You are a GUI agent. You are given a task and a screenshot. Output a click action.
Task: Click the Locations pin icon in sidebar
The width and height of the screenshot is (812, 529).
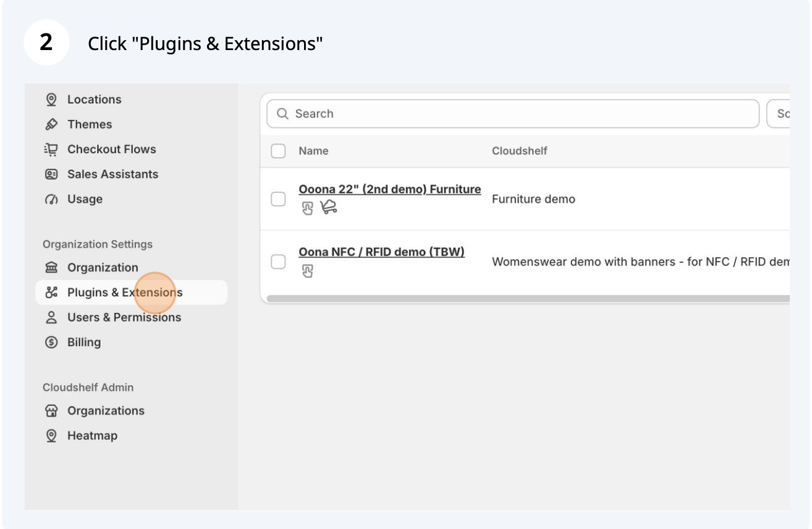pyautogui.click(x=52, y=99)
